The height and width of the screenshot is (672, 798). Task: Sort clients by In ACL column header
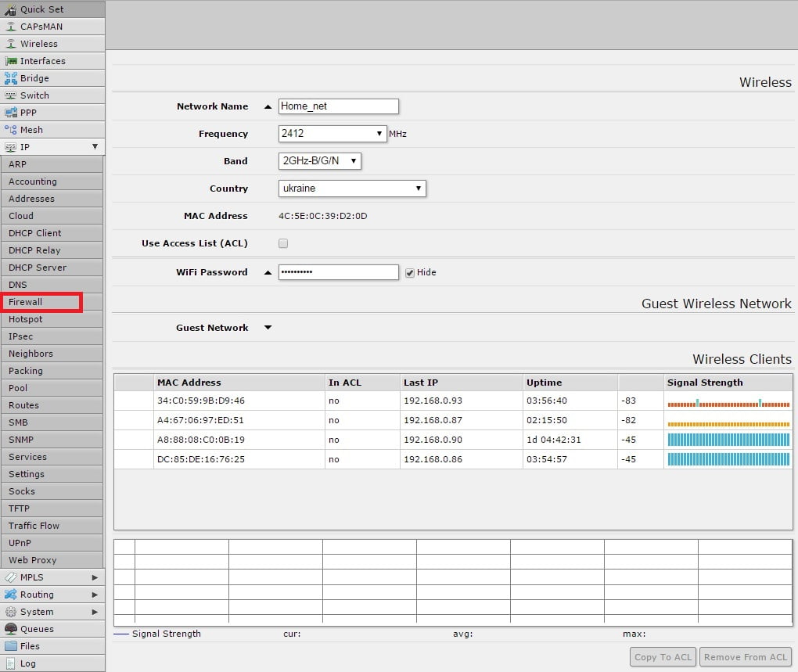coord(362,383)
